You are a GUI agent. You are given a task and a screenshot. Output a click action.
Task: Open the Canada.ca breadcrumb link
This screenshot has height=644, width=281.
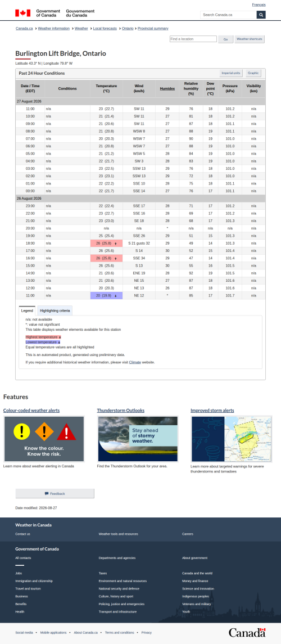coord(24,28)
